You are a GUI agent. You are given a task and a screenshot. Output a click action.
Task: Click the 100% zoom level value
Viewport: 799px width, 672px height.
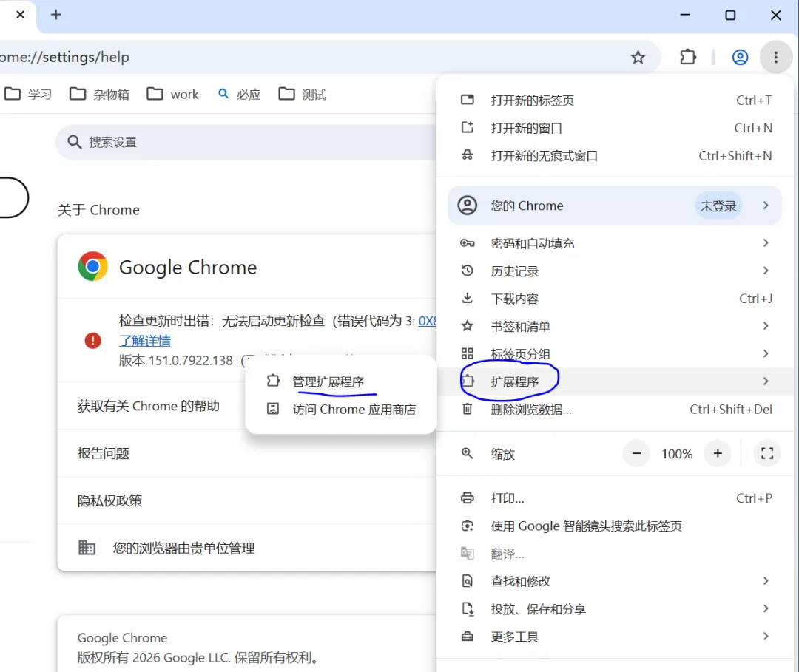(x=677, y=454)
